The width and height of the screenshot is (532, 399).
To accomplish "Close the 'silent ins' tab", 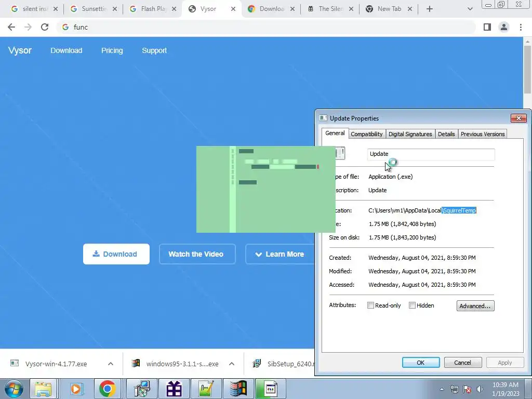I will pos(56,9).
